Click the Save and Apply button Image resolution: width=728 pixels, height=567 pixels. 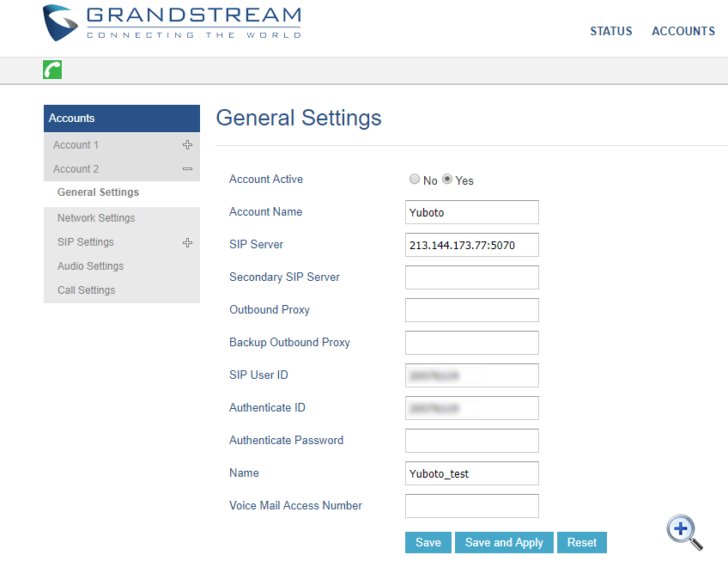504,542
